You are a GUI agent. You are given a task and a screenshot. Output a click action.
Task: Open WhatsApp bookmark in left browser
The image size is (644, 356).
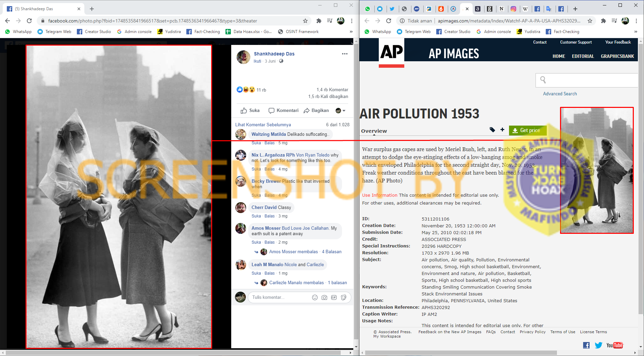pyautogui.click(x=18, y=32)
